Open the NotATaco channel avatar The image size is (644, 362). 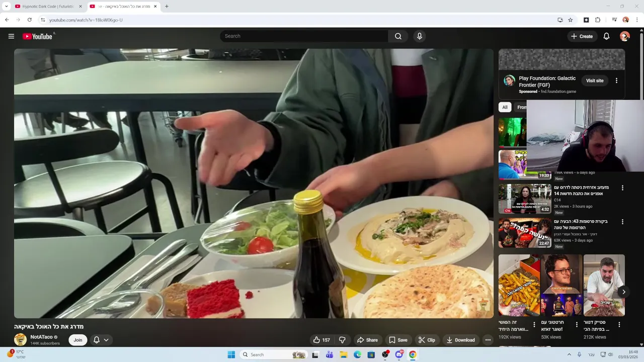pos(20,340)
